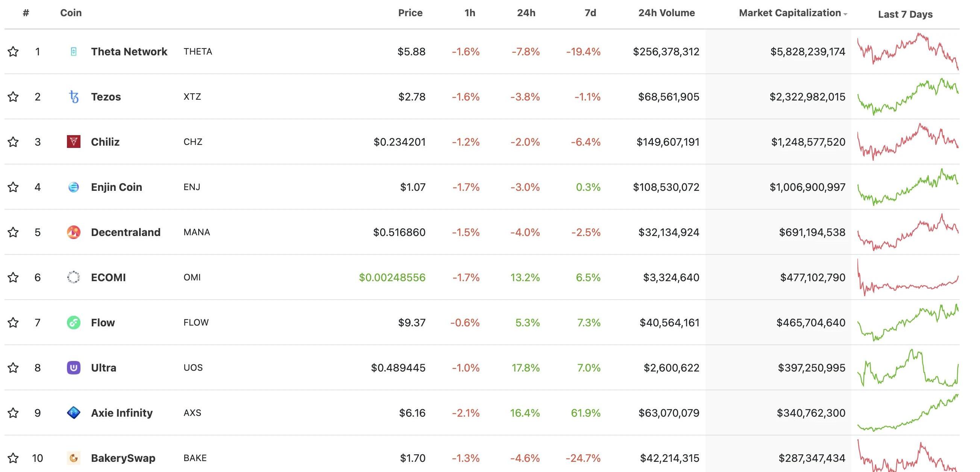Click the 7d column header

tap(590, 13)
